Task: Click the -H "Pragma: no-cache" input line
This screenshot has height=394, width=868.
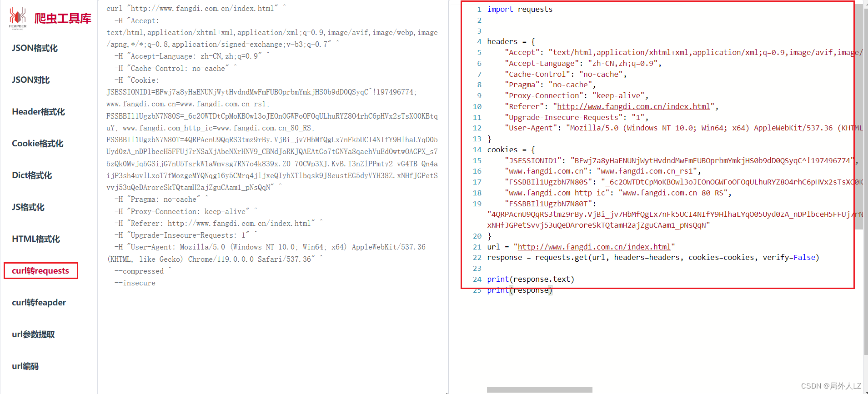Action: [x=161, y=199]
